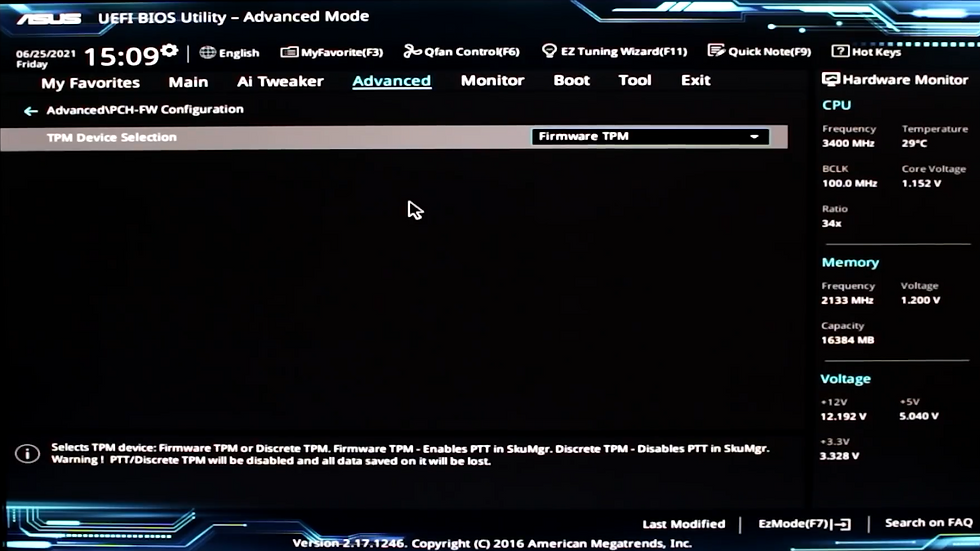The image size is (980, 551).
Task: Click the Hardware Monitor title text
Action: [905, 79]
